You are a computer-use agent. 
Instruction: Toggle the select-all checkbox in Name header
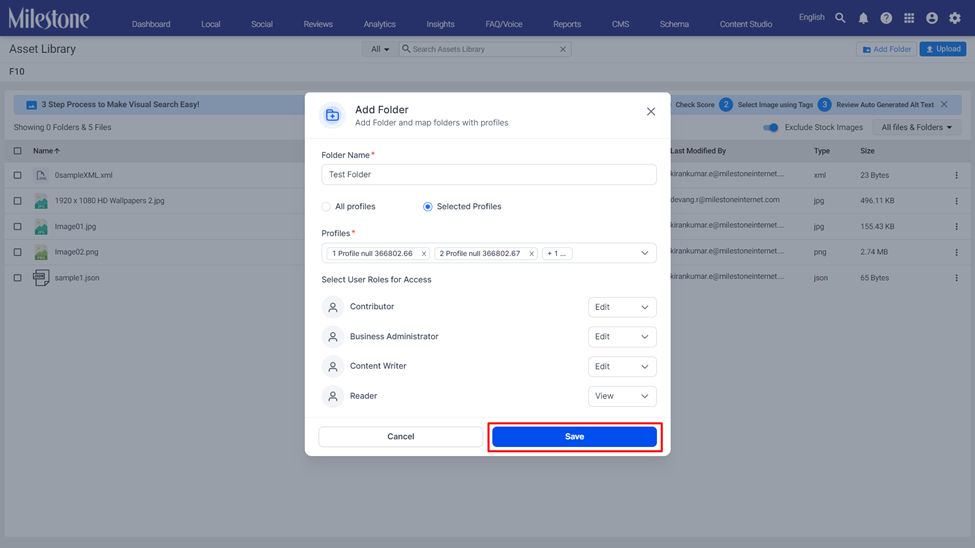click(x=17, y=151)
